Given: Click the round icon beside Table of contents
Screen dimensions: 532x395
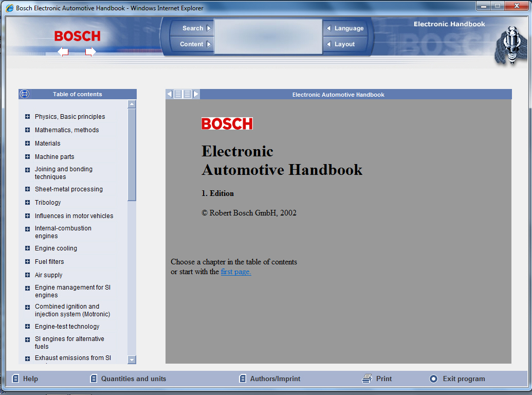Looking at the screenshot, I should coord(25,94).
